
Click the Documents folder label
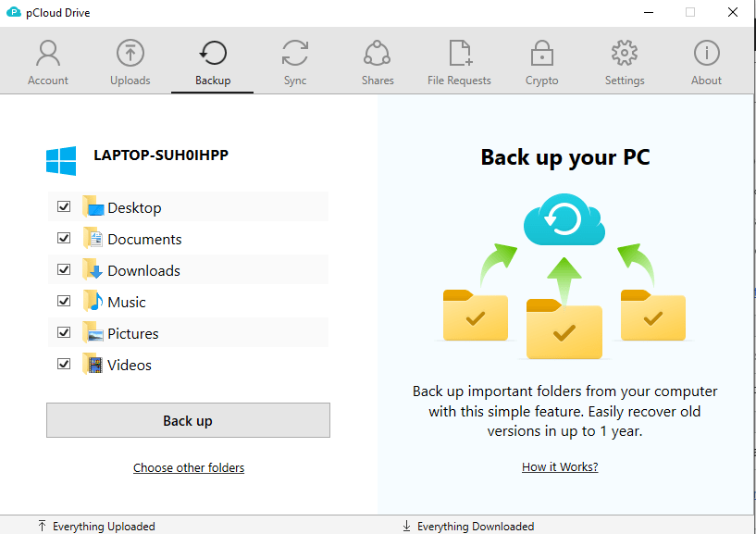click(x=144, y=240)
